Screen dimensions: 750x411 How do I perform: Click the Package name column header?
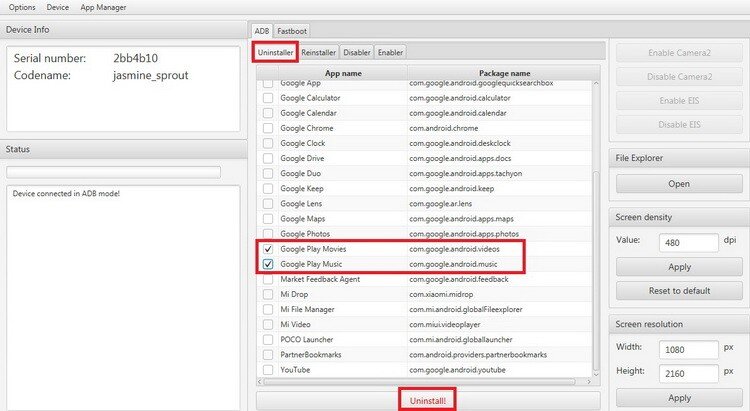point(504,73)
